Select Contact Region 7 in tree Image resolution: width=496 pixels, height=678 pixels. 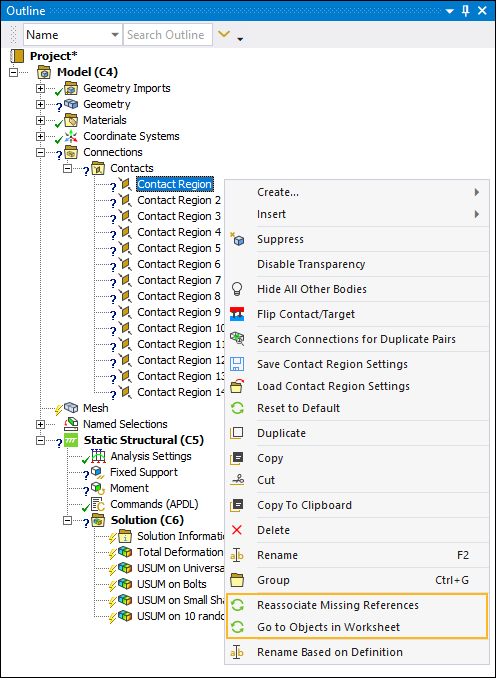(179, 280)
